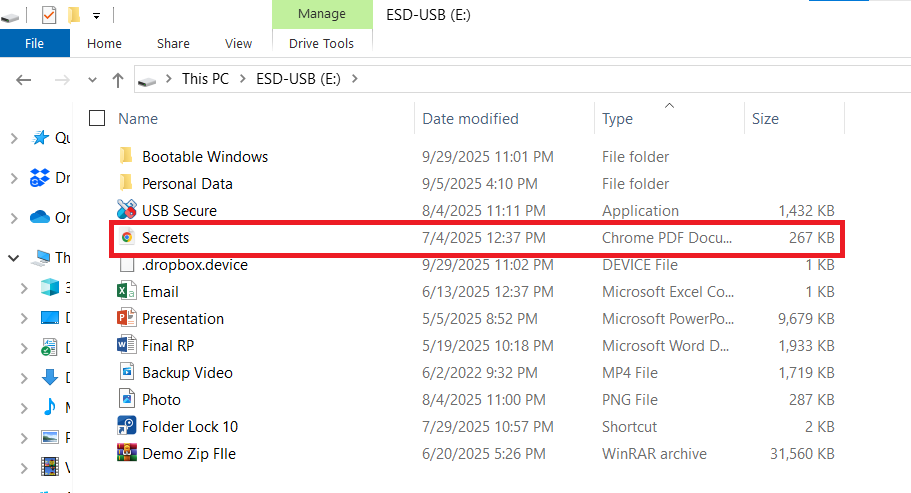Click the Properties checkmark quick access icon
Screen dimensions: 911x493
pos(49,15)
